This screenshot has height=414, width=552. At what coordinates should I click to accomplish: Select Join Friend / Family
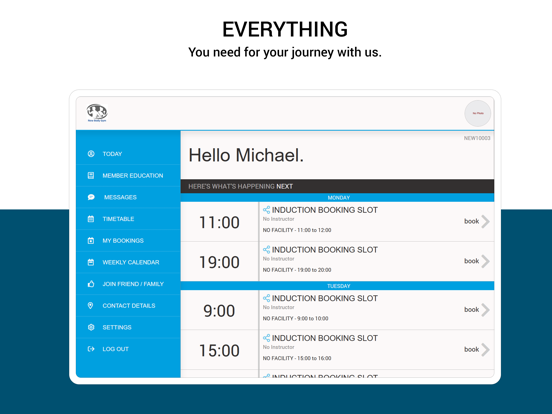(128, 284)
